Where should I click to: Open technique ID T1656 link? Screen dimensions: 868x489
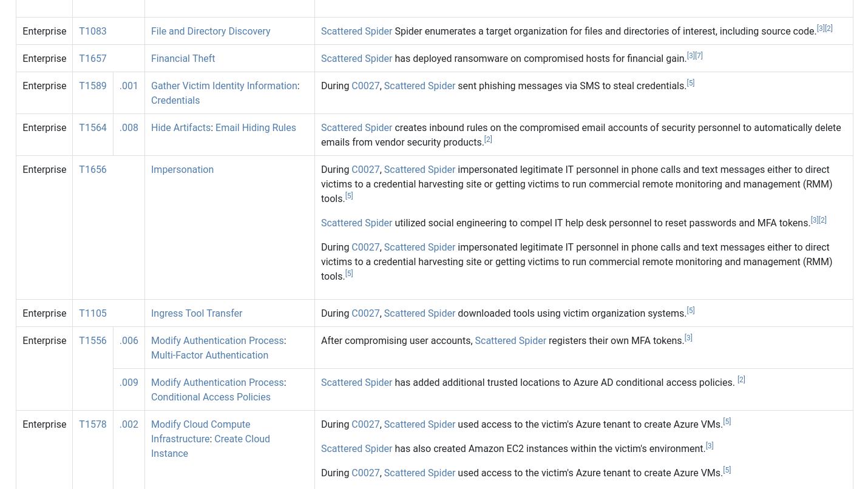tap(92, 169)
